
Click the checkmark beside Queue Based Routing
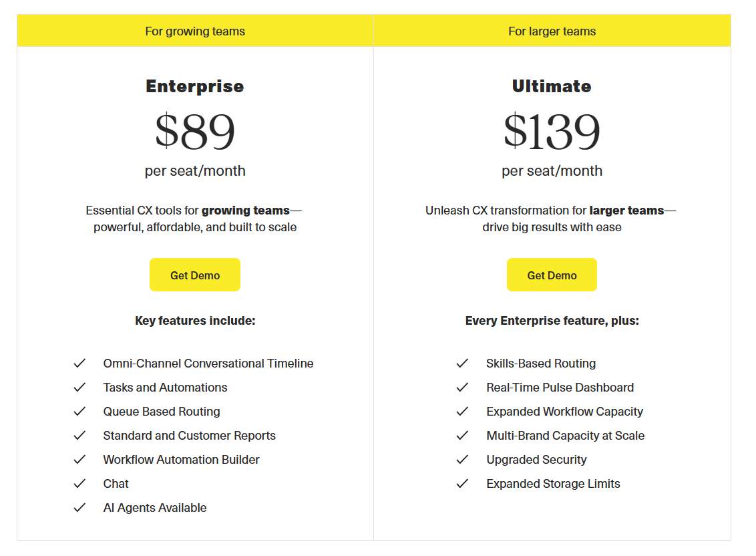coord(79,412)
